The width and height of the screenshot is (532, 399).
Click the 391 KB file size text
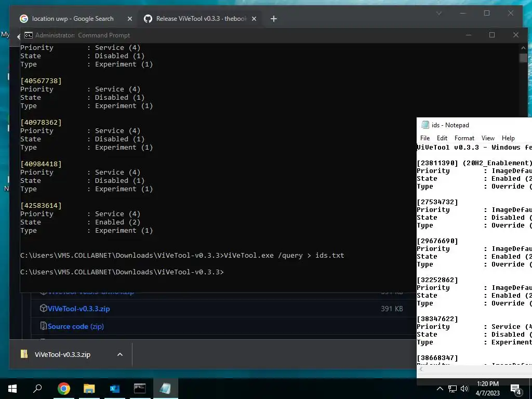pyautogui.click(x=392, y=309)
